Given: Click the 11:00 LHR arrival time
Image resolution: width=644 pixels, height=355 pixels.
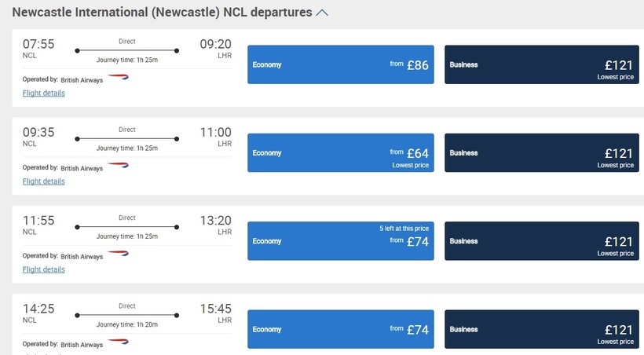Looking at the screenshot, I should point(215,133).
